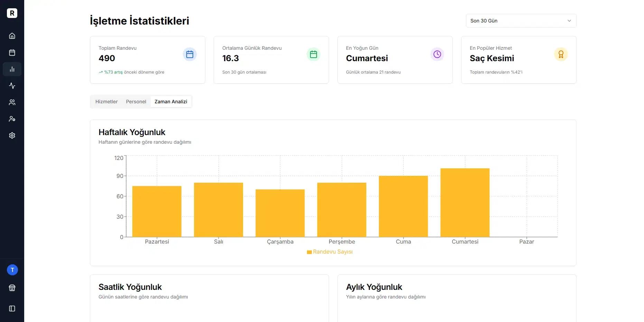Screen dimensions: 644x322
Task: Click the İşletme İstatistikleri page title
Action: click(x=140, y=21)
